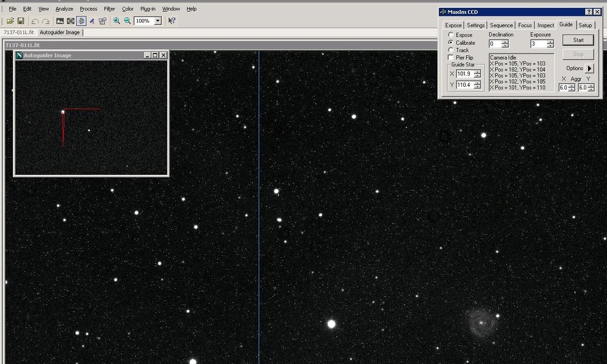
Task: Open the Options arrow menu
Action: [589, 69]
